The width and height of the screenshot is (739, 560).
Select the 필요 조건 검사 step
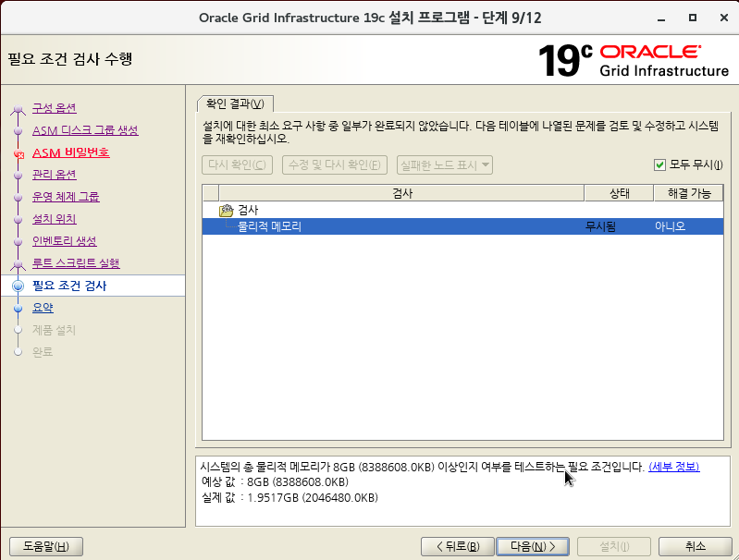69,286
